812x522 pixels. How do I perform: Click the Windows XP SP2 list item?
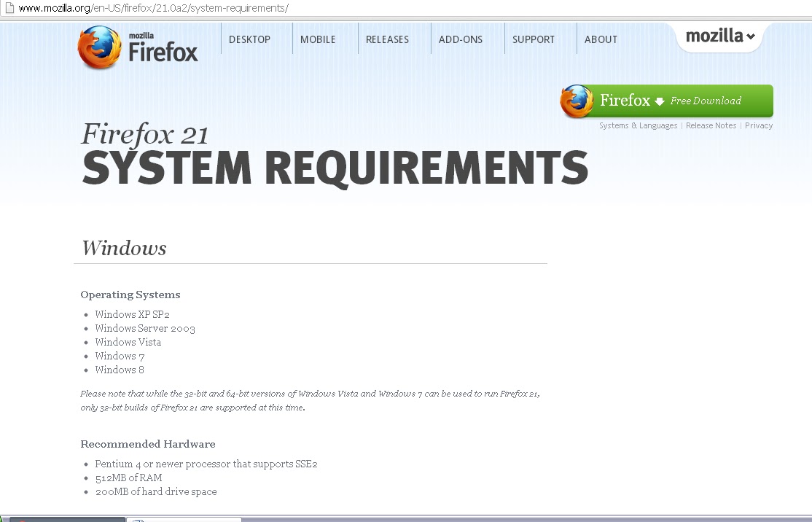[x=132, y=314]
